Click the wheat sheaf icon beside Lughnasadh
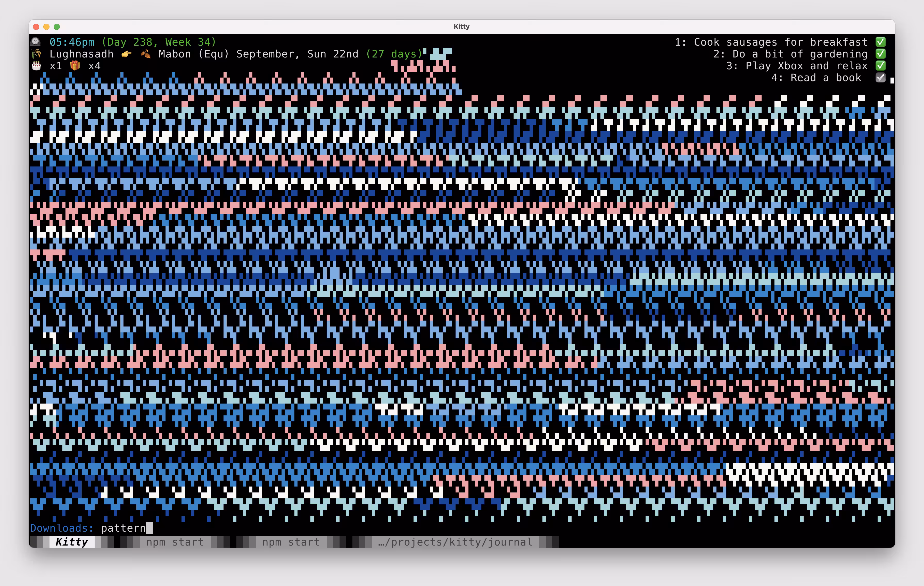Image resolution: width=924 pixels, height=586 pixels. coord(36,54)
